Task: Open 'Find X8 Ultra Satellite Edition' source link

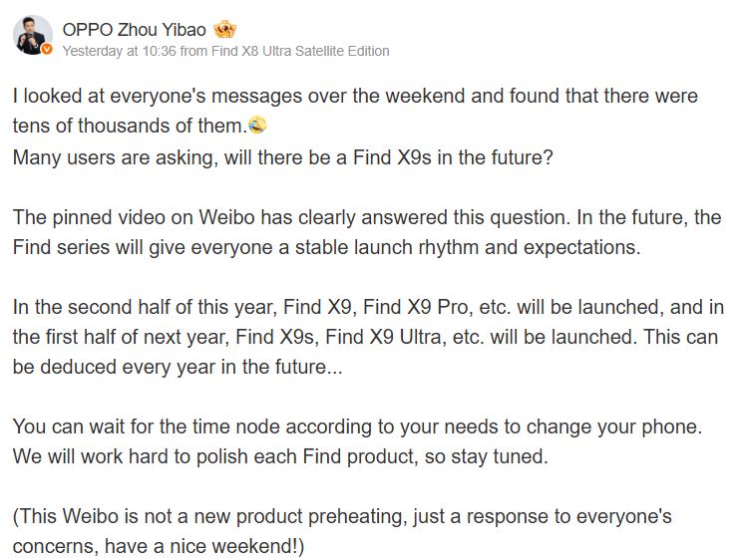Action: point(300,51)
